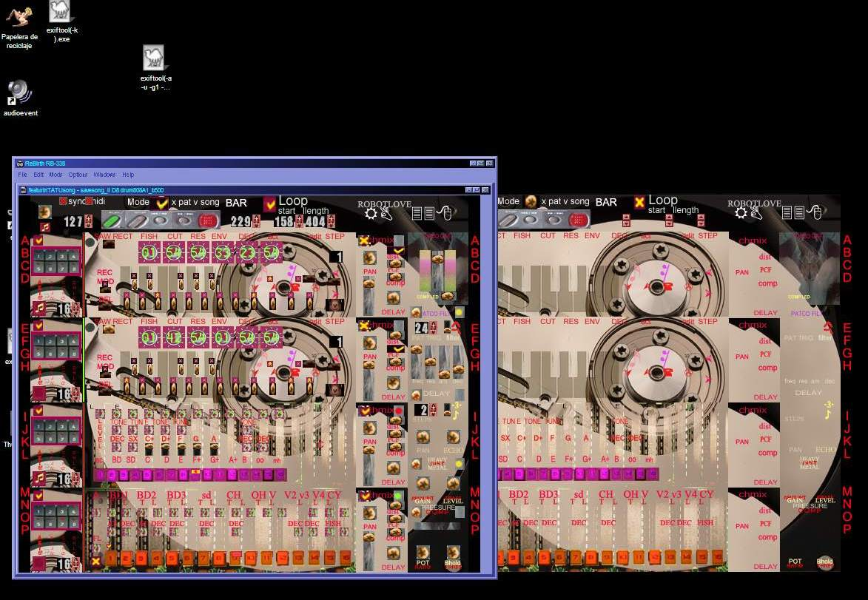Viewport: 868px width, 600px height.
Task: Click the red dot beside chmix in section I J K L
Action: pos(398,411)
